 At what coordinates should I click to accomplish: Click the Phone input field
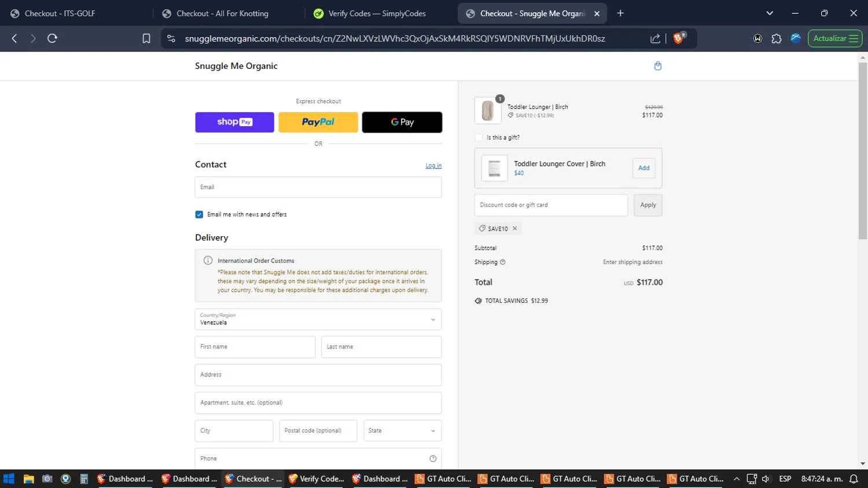pyautogui.click(x=318, y=458)
